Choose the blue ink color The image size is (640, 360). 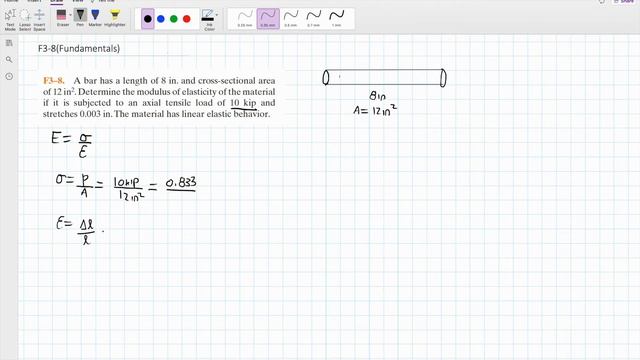[x=161, y=19]
